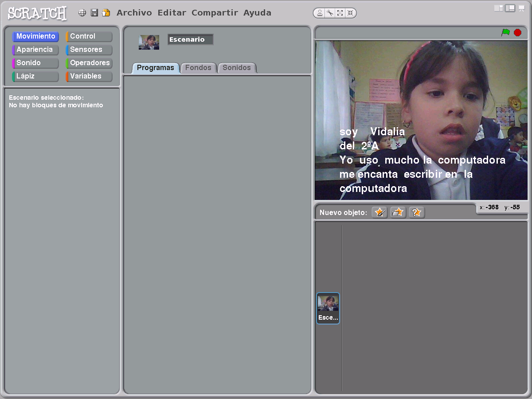Image resolution: width=532 pixels, height=399 pixels.
Task: Select the Lápiz block category
Action: (35, 76)
